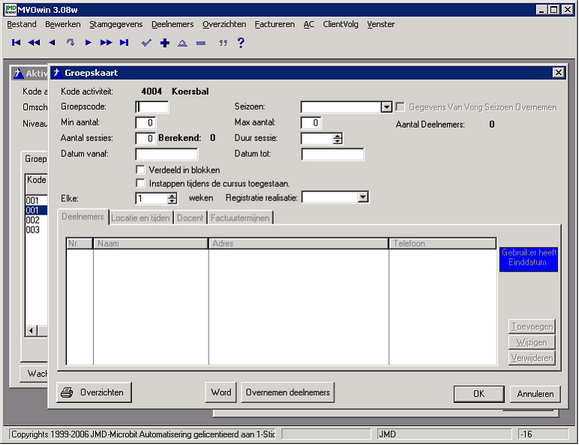The image size is (579, 445).
Task: Click the MVOwin application title icon
Action: pos(10,10)
